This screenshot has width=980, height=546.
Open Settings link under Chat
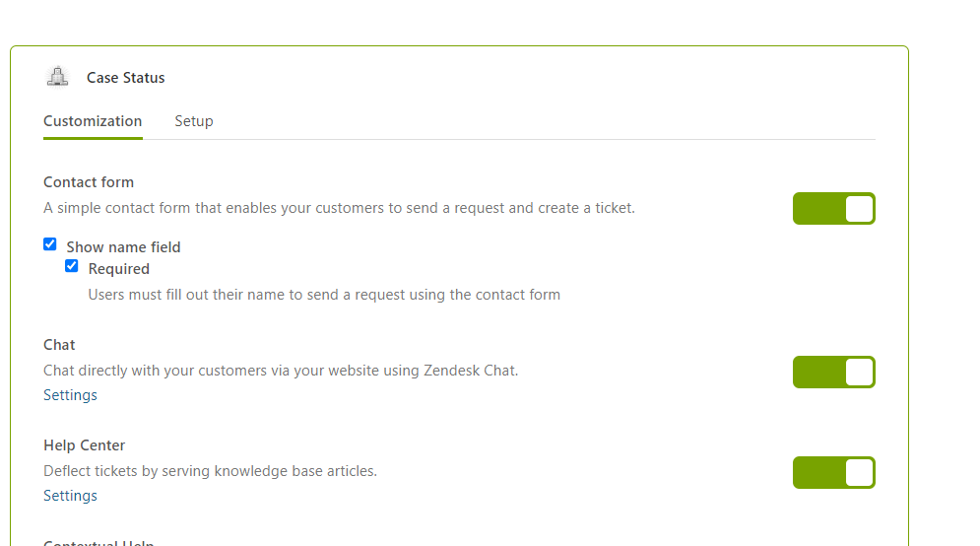[70, 395]
